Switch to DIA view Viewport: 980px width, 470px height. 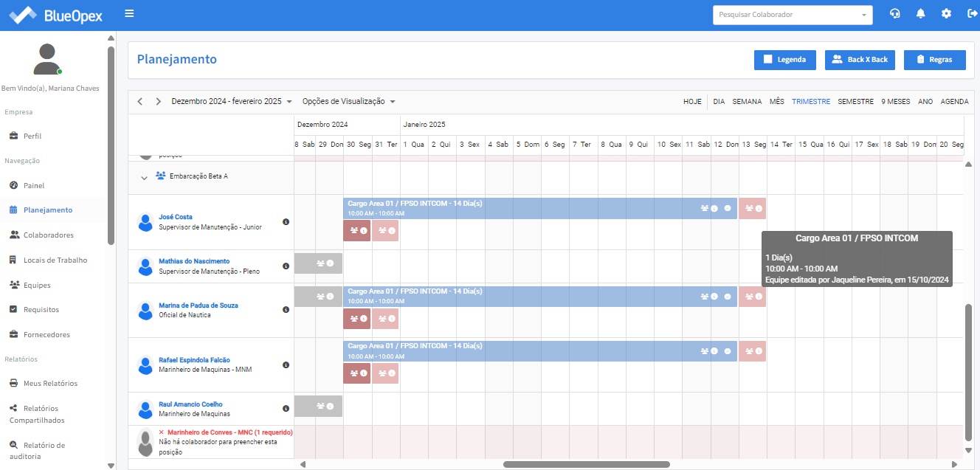coord(719,102)
